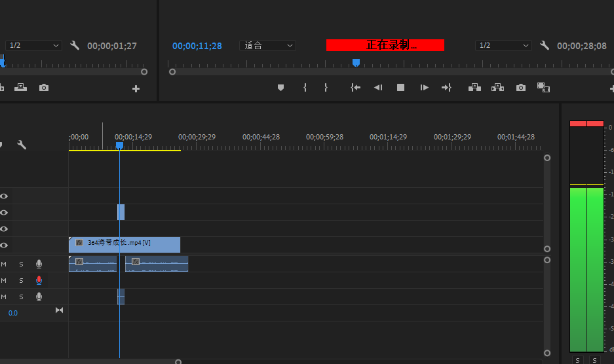Open Program monitor settings wrench

(545, 45)
